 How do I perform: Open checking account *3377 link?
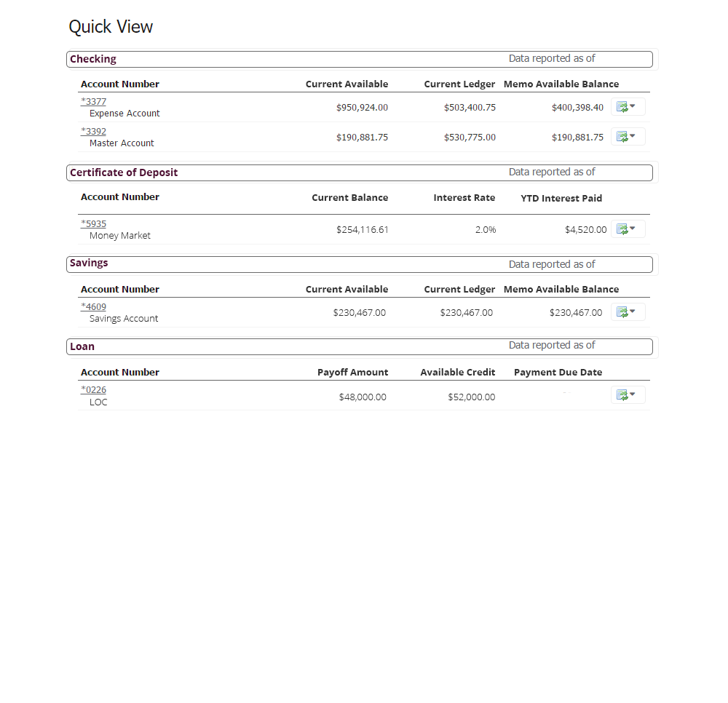pyautogui.click(x=94, y=102)
